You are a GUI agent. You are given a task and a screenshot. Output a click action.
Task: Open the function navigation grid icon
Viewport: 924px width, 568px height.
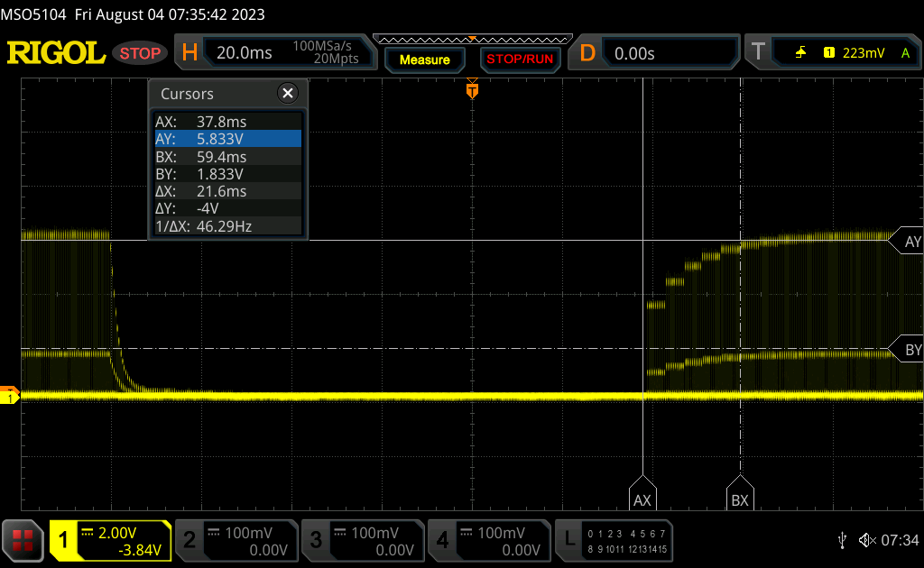pyautogui.click(x=23, y=540)
